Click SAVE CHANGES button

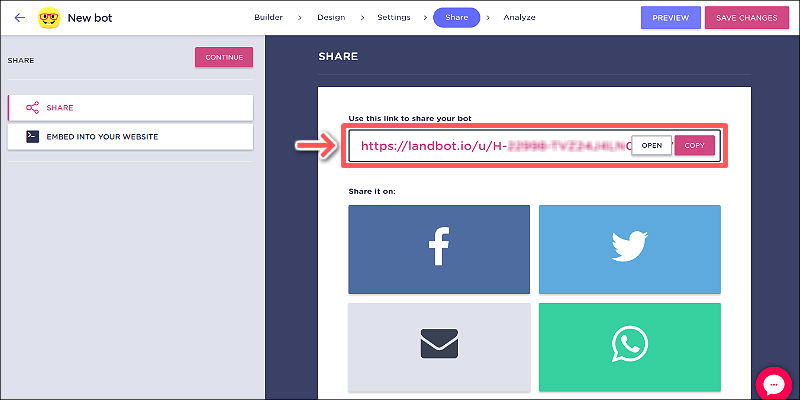746,18
